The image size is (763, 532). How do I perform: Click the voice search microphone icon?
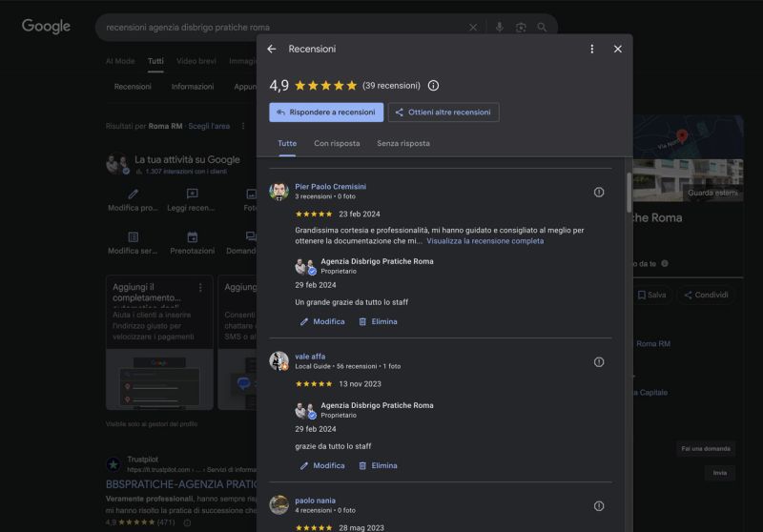pos(499,28)
